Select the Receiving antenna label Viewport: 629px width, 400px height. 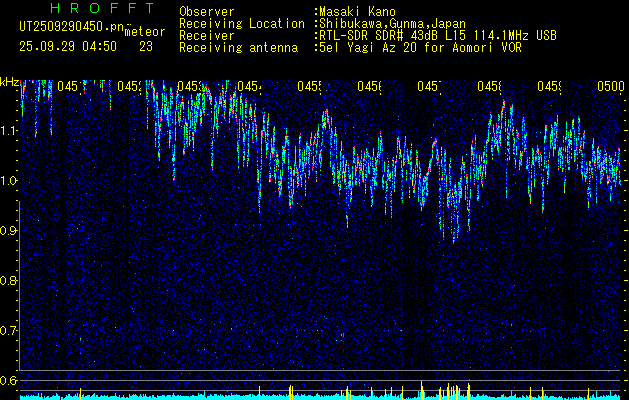click(238, 47)
